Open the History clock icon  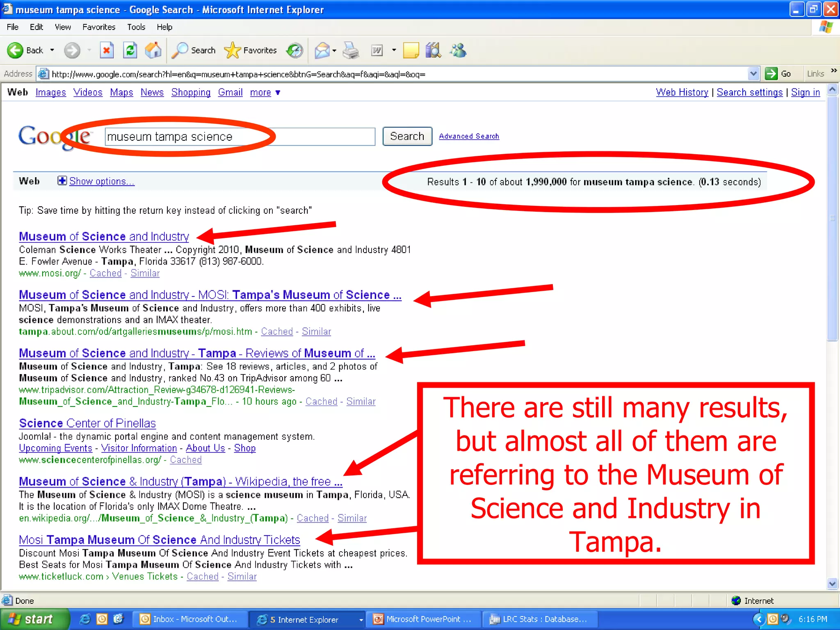click(294, 50)
